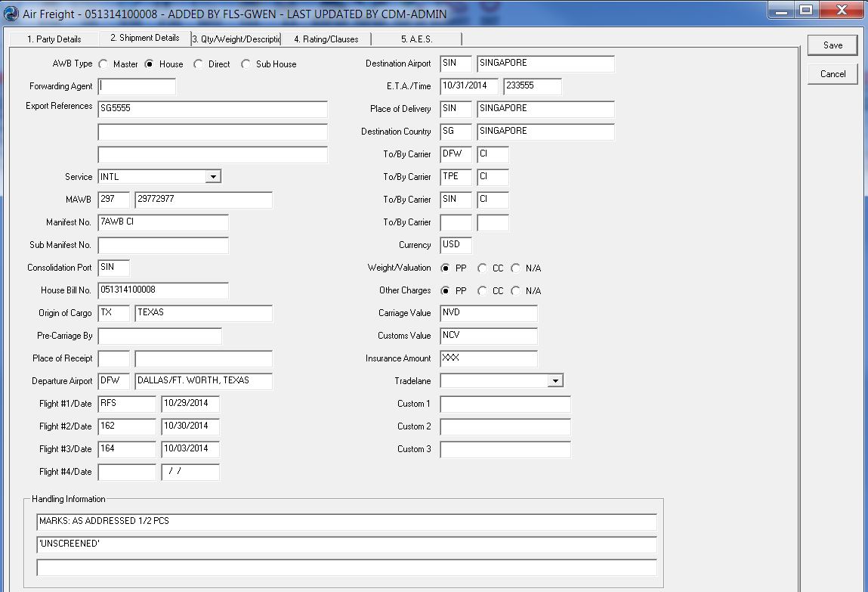Click into the Forwarding Agent field

(137, 86)
